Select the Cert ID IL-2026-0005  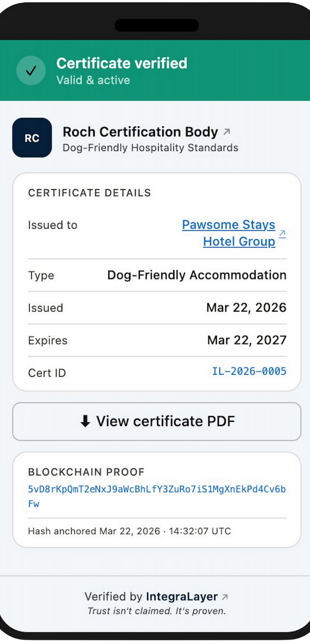tap(249, 372)
